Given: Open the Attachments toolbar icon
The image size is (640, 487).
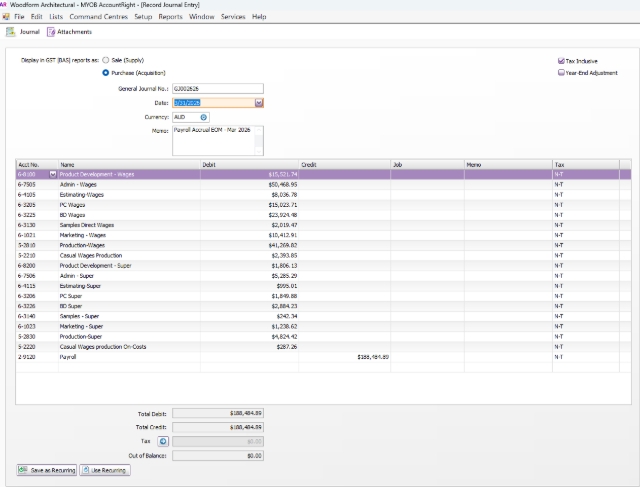Looking at the screenshot, I should coord(51,32).
